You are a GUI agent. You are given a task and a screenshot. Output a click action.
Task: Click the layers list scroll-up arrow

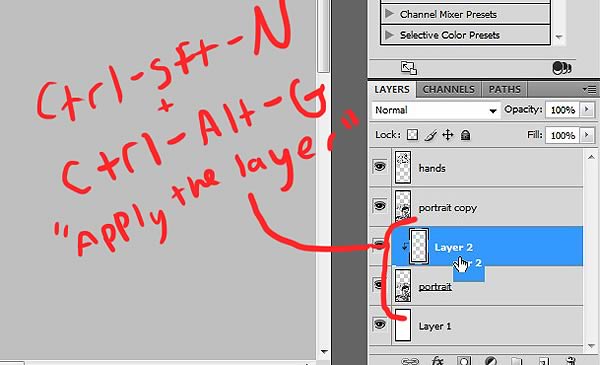tap(591, 157)
